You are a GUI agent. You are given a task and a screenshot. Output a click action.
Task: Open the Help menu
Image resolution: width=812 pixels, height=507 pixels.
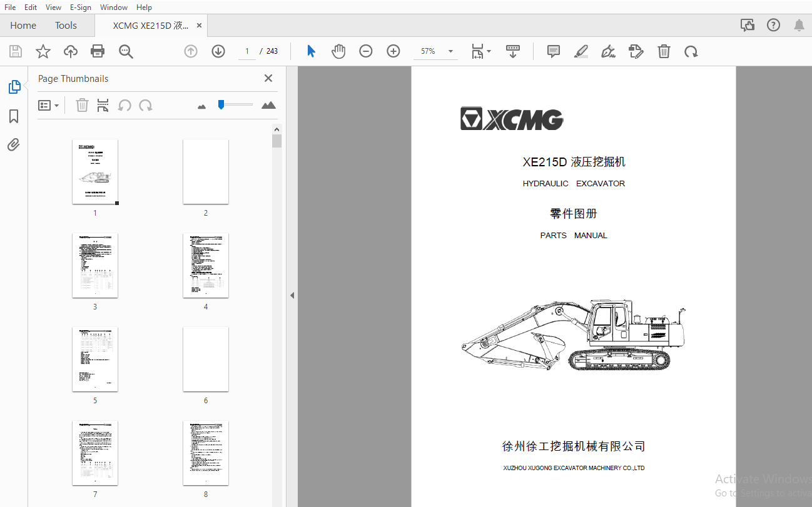144,7
